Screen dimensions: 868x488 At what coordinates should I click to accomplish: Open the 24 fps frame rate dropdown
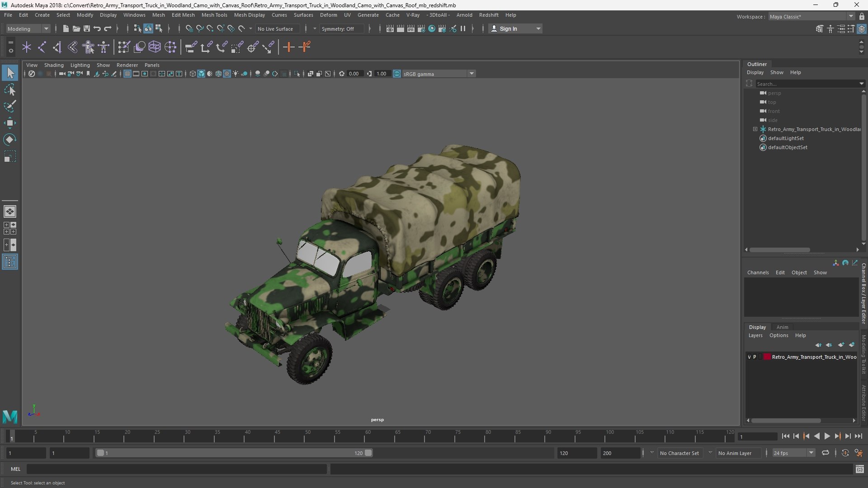click(793, 453)
